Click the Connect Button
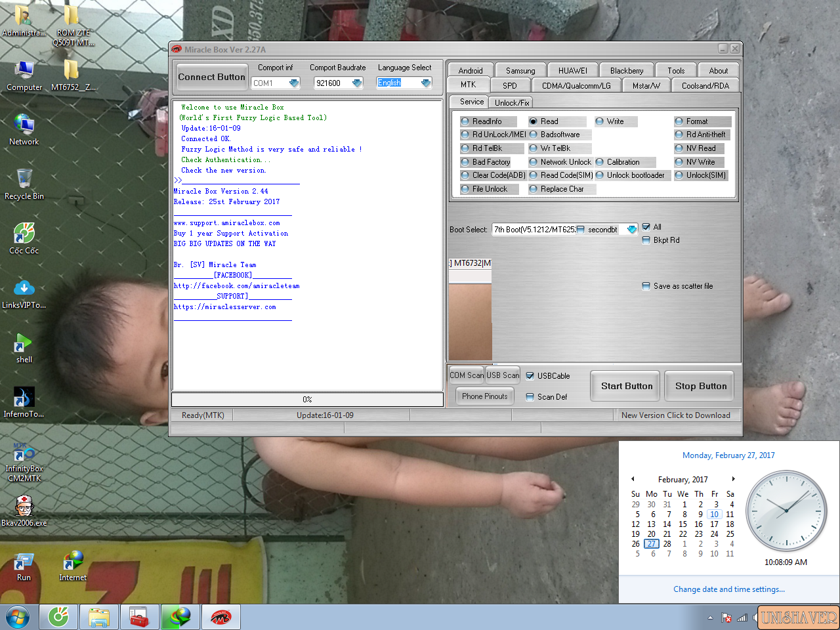The width and height of the screenshot is (840, 630). click(211, 77)
